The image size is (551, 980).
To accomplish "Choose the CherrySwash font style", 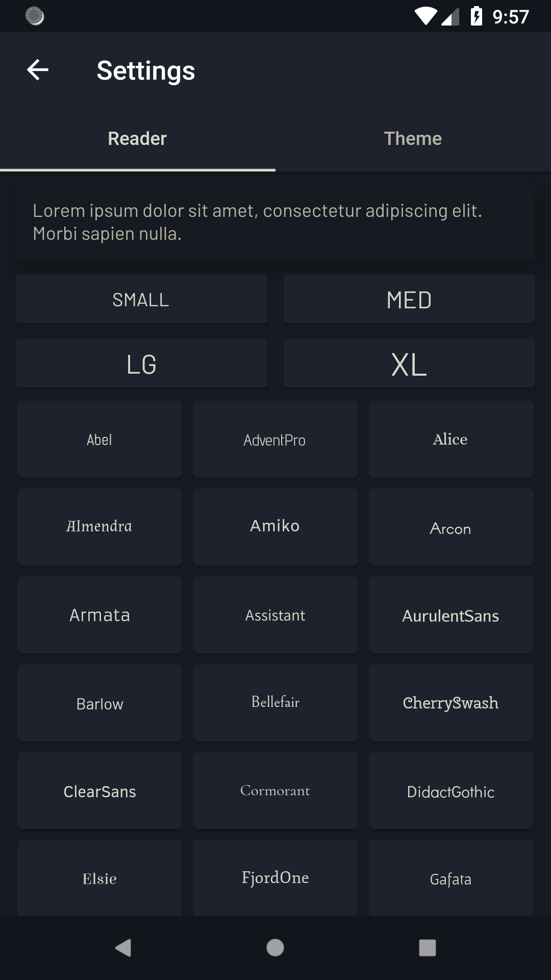I will click(x=451, y=703).
